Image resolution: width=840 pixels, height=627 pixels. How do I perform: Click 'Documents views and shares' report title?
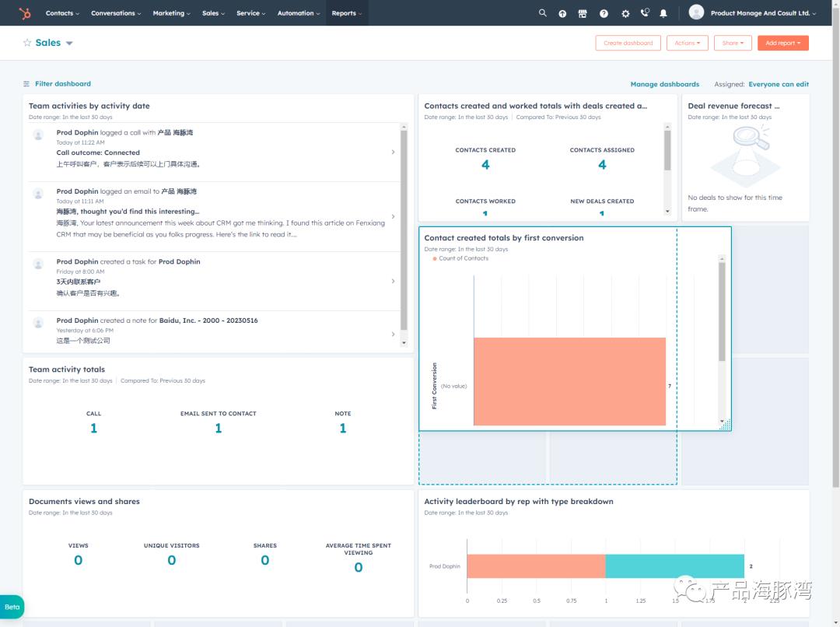pos(84,502)
